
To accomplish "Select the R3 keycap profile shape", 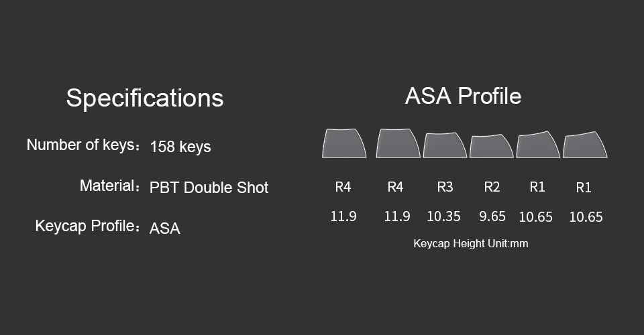I will pyautogui.click(x=445, y=145).
